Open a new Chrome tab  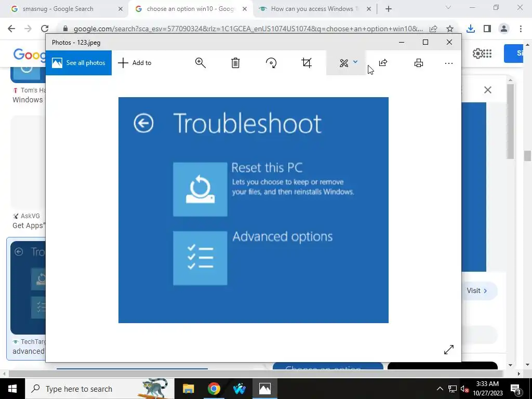coord(389,9)
